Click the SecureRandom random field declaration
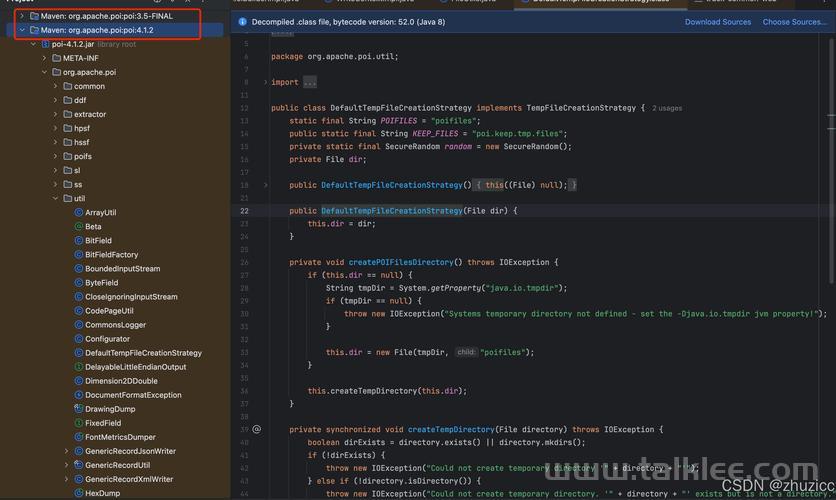 click(430, 146)
